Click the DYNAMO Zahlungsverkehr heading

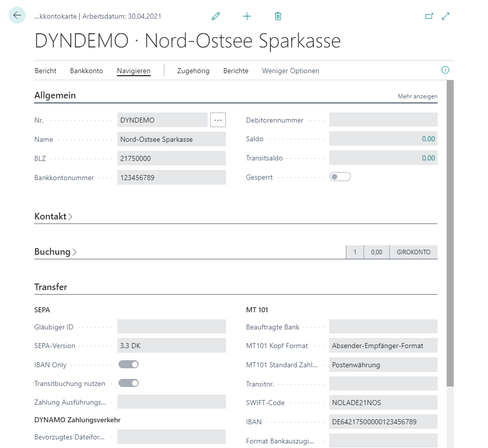[78, 420]
